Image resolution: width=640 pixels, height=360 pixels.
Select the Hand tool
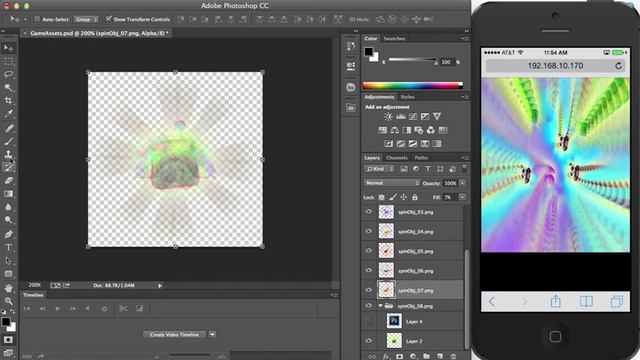[x=8, y=288]
